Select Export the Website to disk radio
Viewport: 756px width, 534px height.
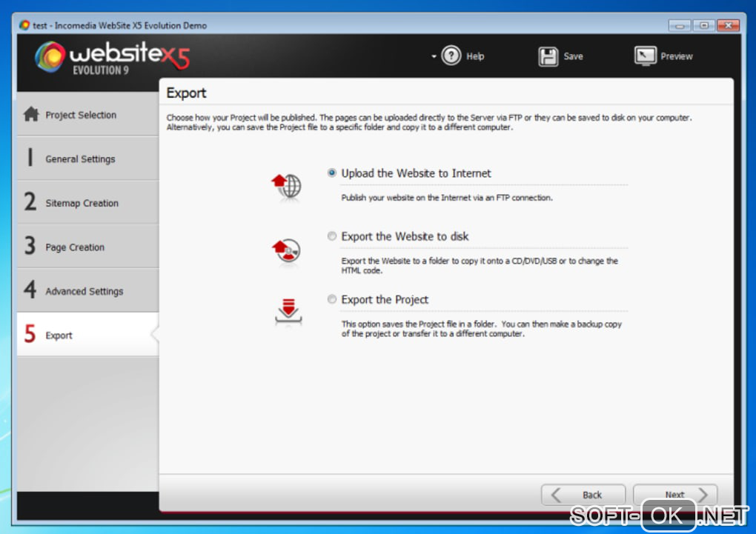[332, 236]
